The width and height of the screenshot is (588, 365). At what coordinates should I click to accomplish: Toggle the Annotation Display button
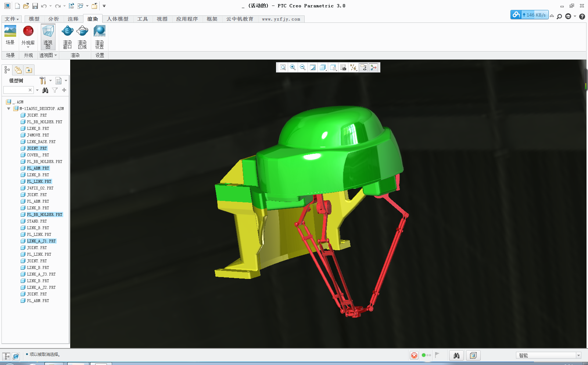coord(363,67)
